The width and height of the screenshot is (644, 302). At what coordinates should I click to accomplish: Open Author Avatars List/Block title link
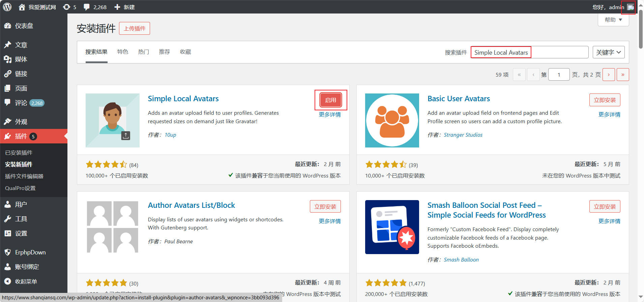tap(191, 205)
